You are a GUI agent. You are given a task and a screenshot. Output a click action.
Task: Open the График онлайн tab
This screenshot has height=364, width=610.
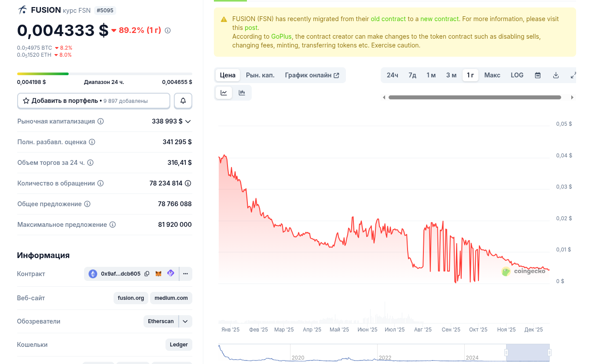(312, 75)
